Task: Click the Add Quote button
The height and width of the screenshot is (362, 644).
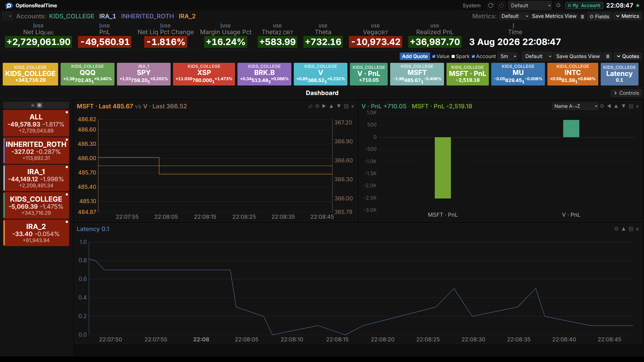Action: (415, 57)
